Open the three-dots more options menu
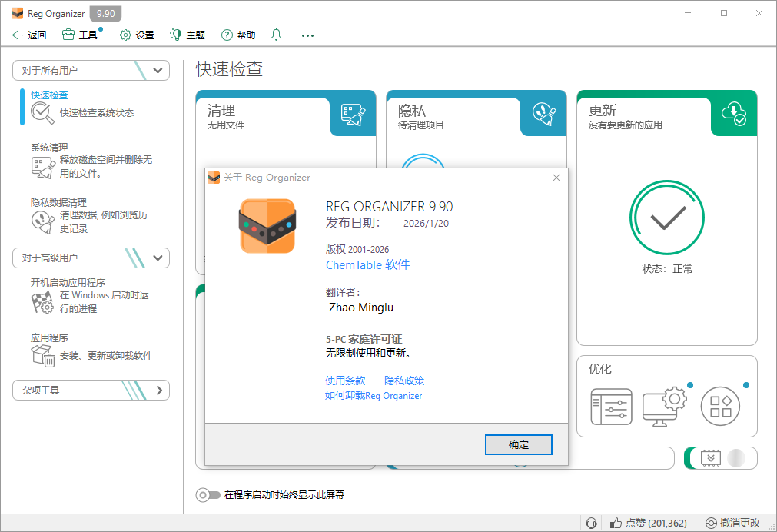The height and width of the screenshot is (532, 777). coord(307,35)
